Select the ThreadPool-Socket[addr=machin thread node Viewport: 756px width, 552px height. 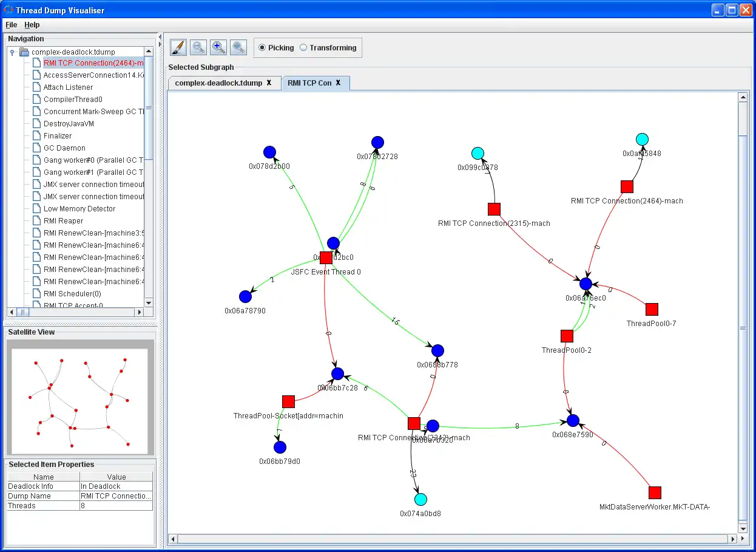(289, 401)
